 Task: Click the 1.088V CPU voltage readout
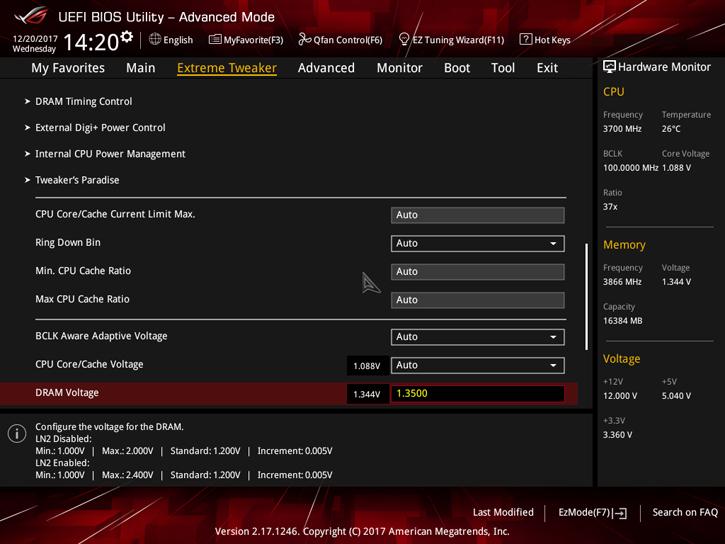click(367, 366)
